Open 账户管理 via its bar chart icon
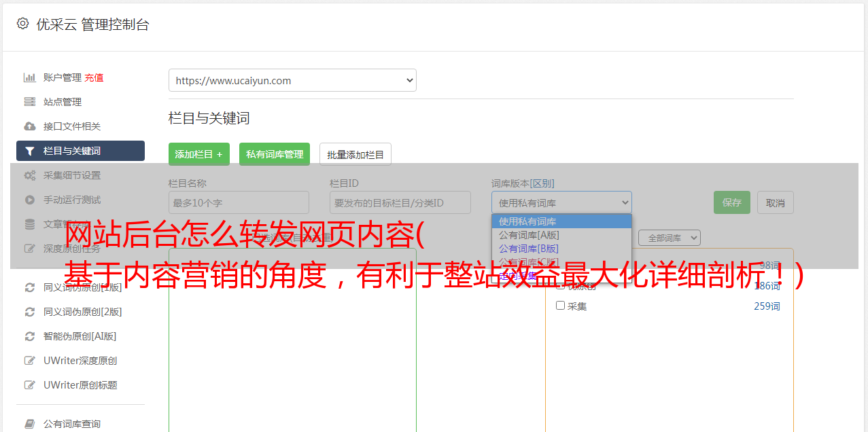The image size is (868, 432). pos(30,77)
